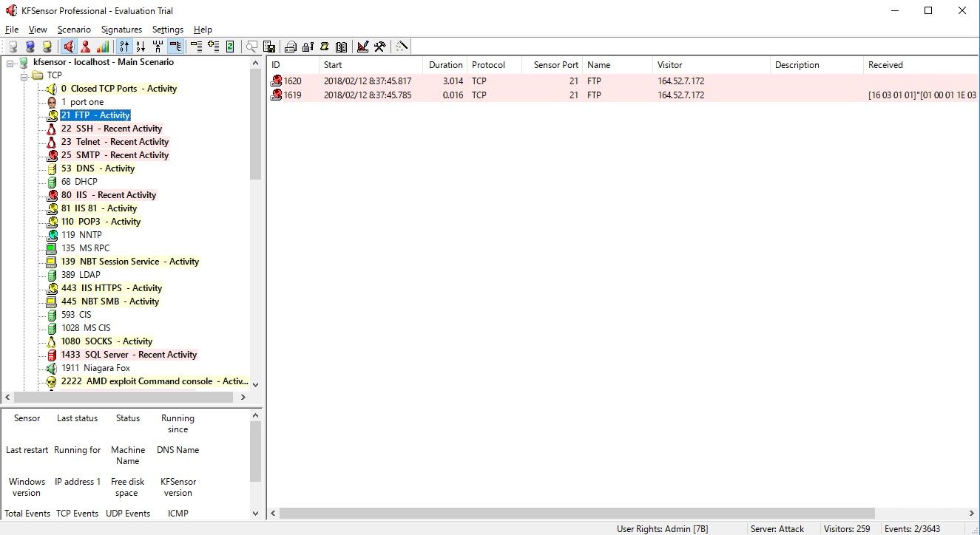Select event row with ID 1620
Viewport: 980px width, 535px height.
(x=623, y=81)
